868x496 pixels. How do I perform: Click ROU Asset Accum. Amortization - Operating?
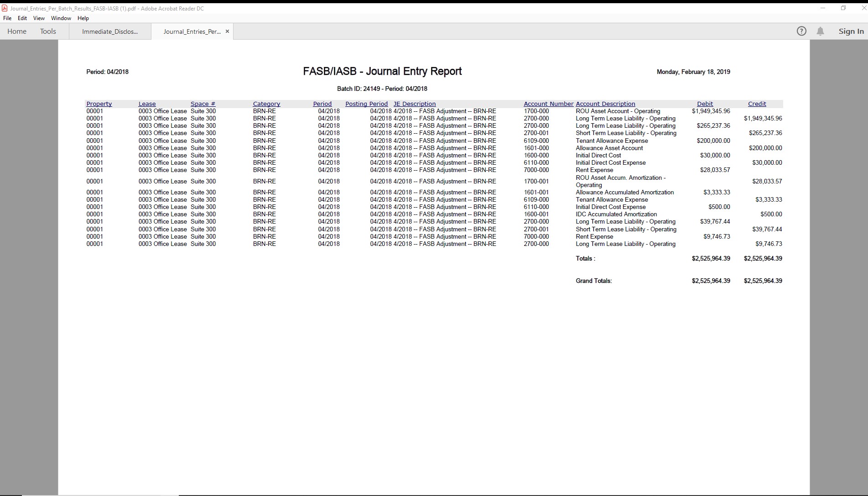pyautogui.click(x=620, y=182)
